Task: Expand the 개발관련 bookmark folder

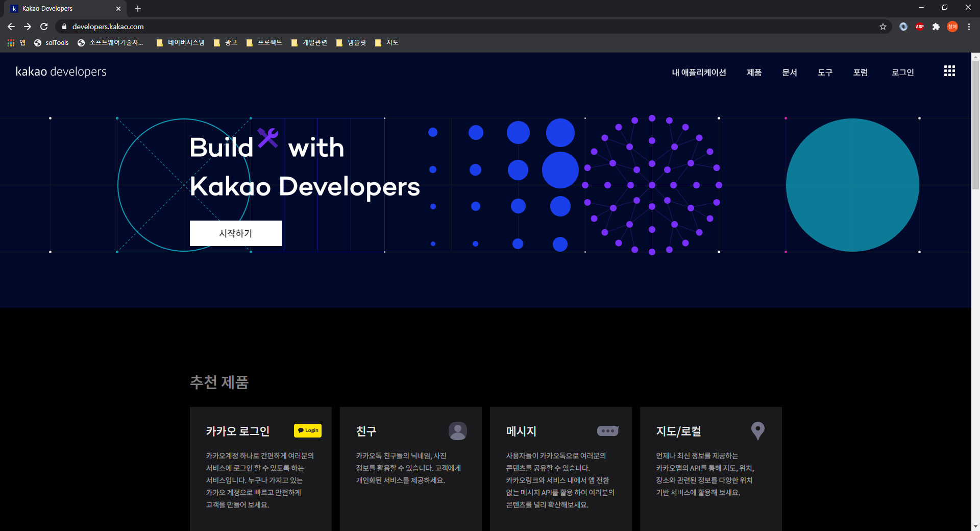Action: click(x=309, y=43)
